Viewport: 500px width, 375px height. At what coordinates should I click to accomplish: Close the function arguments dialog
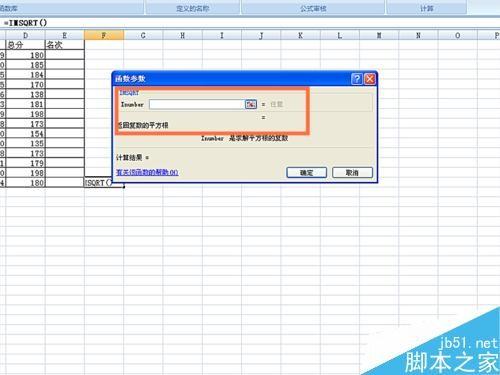[x=370, y=79]
